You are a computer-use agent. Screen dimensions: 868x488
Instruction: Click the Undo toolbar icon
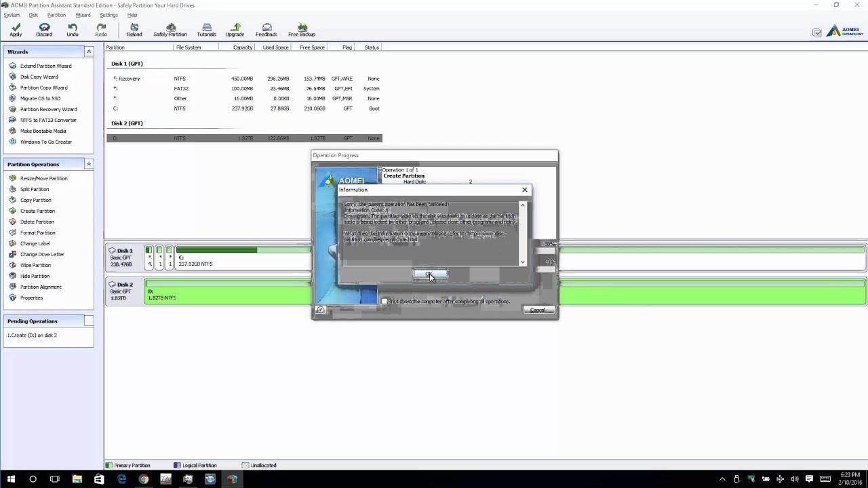click(73, 30)
